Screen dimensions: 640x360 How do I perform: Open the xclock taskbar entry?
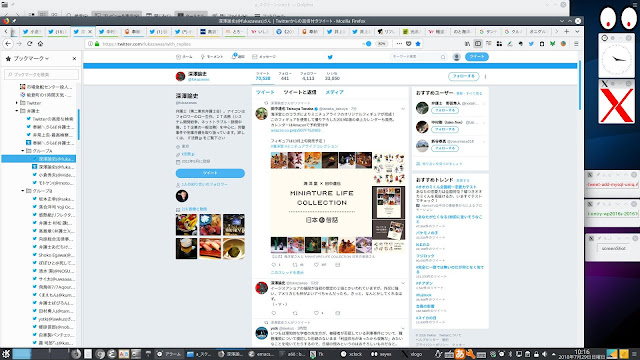click(352, 354)
